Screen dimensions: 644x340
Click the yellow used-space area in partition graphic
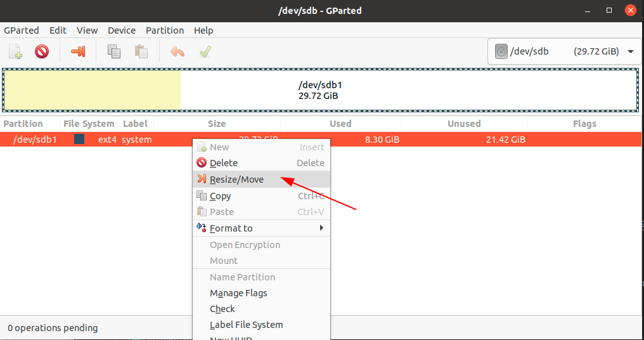(93, 90)
